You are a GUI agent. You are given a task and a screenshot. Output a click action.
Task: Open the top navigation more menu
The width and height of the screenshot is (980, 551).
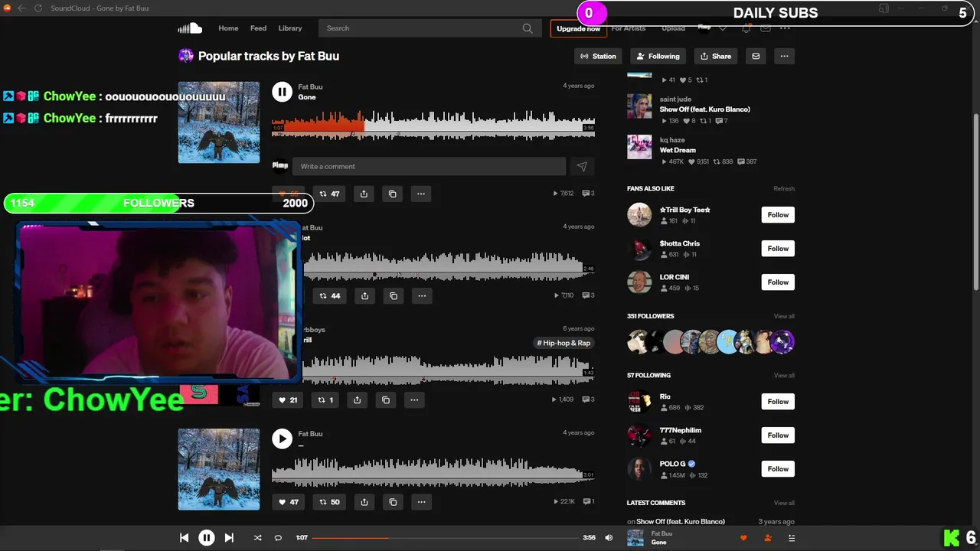point(785,28)
